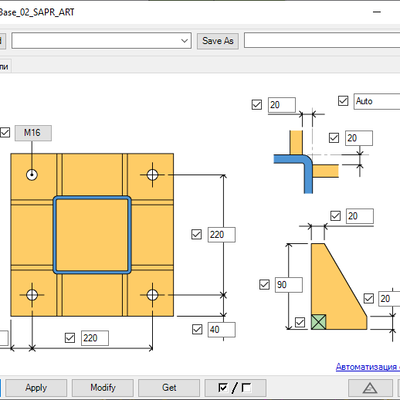
Task: Toggle checkbox of 20 field right of corner detail
Action: tap(334, 138)
